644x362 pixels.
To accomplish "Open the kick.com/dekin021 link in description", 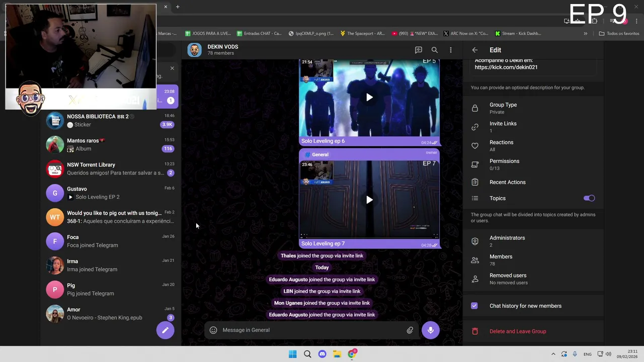I will click(x=506, y=67).
